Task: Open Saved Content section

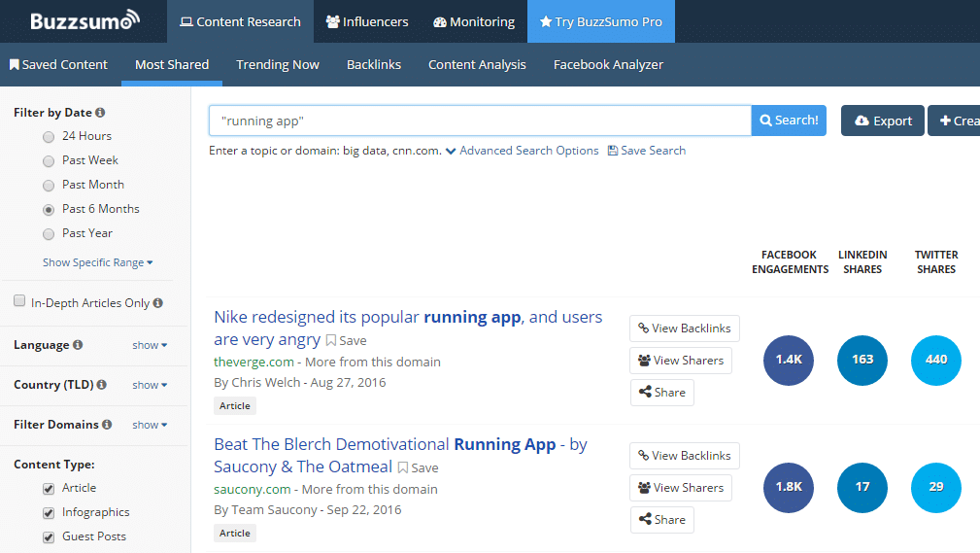Action: [58, 64]
